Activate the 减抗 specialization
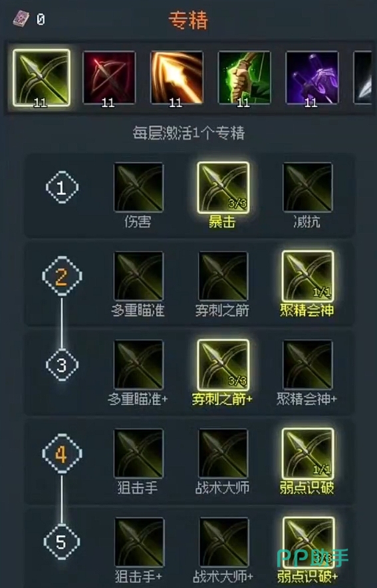This screenshot has height=588, width=377. [x=308, y=187]
